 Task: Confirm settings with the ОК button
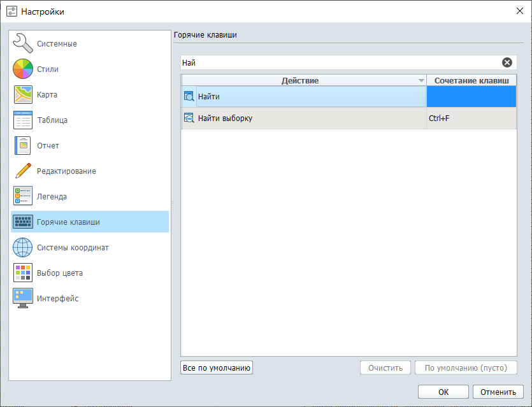443,392
